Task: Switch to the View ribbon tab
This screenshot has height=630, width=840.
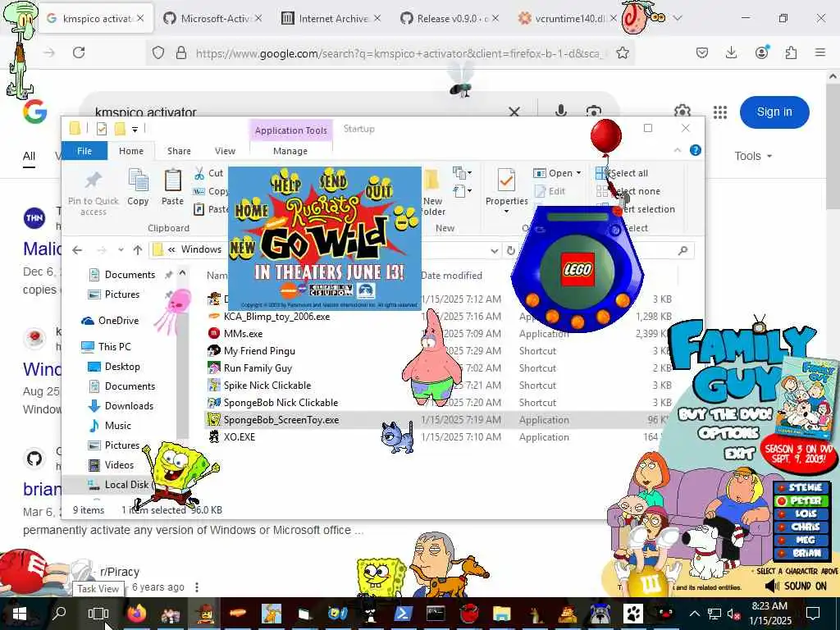Action: [x=225, y=151]
